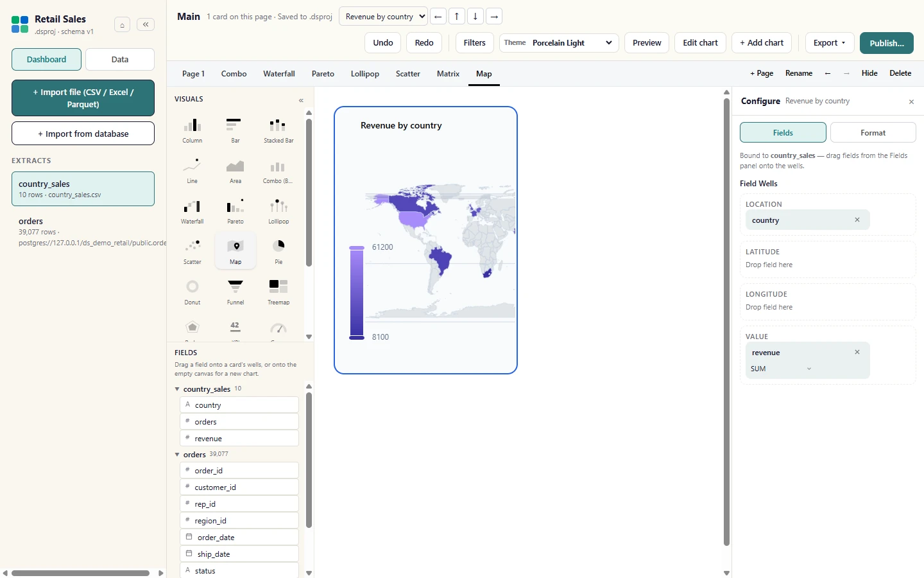Select the Scatter visual icon
The image size is (924, 578).
(x=193, y=251)
